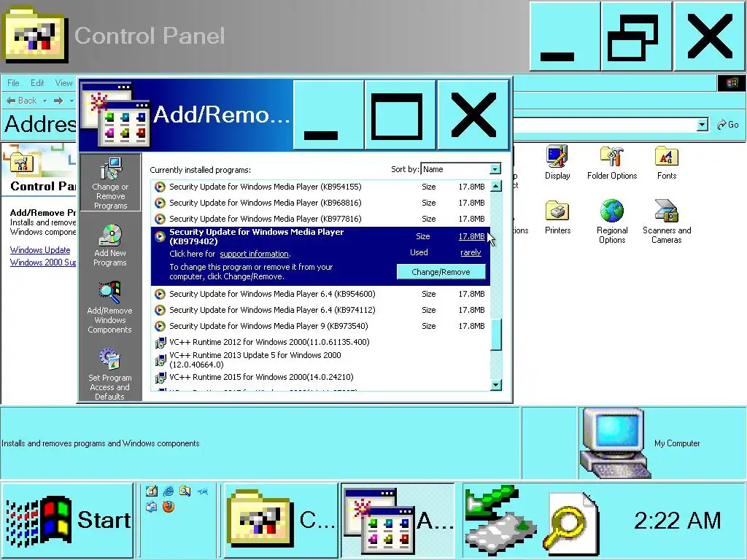Open Add/Remove Windows Components
747x560 pixels.
(x=109, y=307)
